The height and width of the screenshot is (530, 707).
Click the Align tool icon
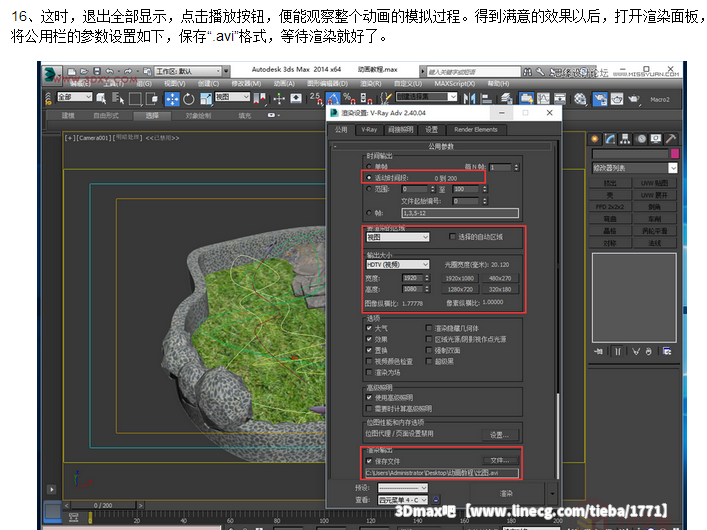(x=487, y=98)
